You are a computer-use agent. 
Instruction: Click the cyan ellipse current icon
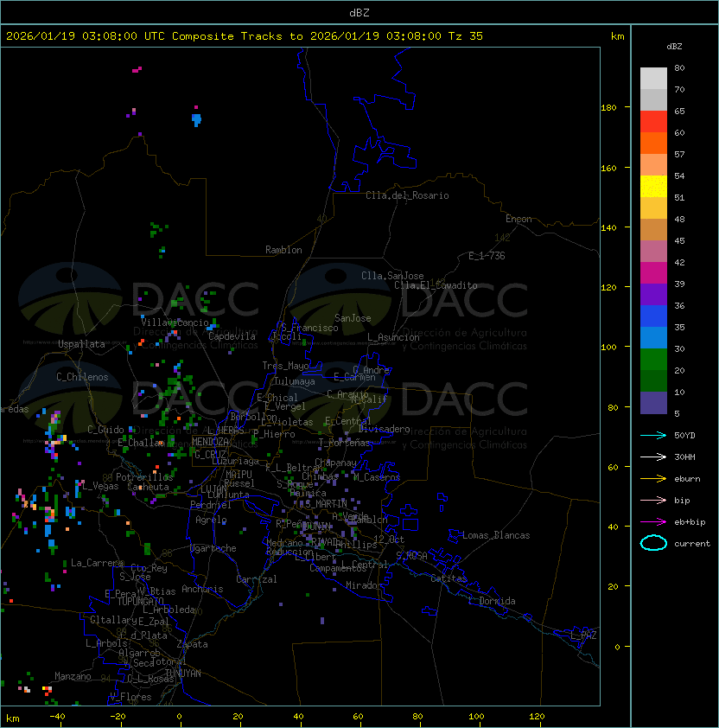[x=654, y=544]
